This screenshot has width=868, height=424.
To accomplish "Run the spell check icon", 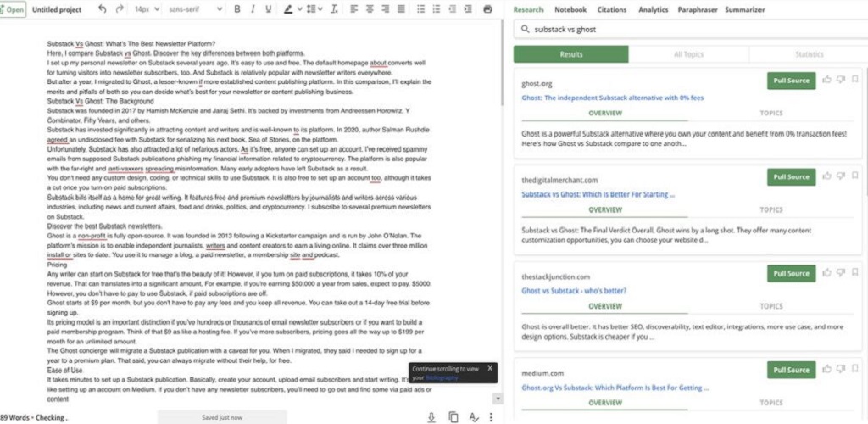I will coord(473,417).
